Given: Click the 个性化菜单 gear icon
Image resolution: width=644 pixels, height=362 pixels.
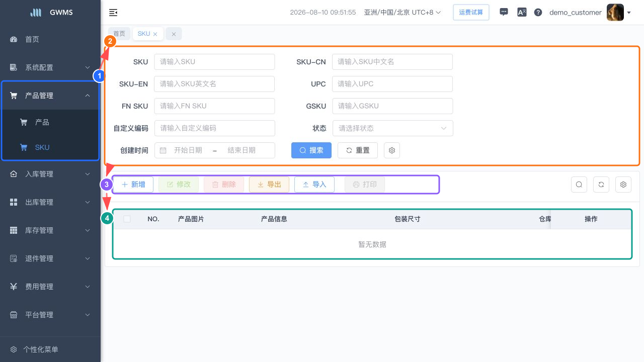Looking at the screenshot, I should [14, 349].
